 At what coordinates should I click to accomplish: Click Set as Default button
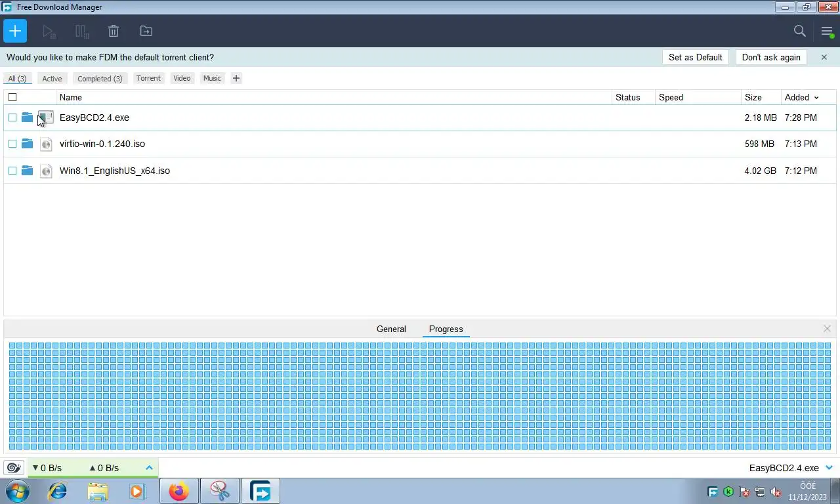(696, 57)
